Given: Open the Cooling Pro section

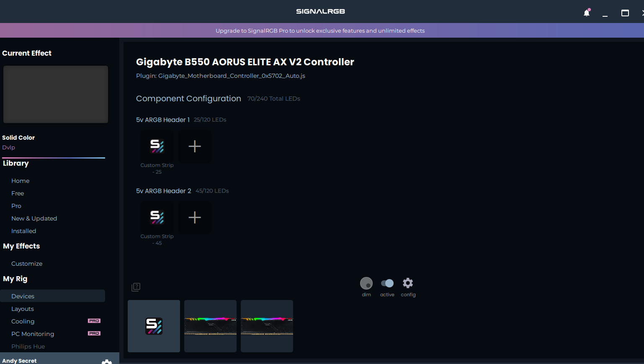Looking at the screenshot, I should [23, 321].
